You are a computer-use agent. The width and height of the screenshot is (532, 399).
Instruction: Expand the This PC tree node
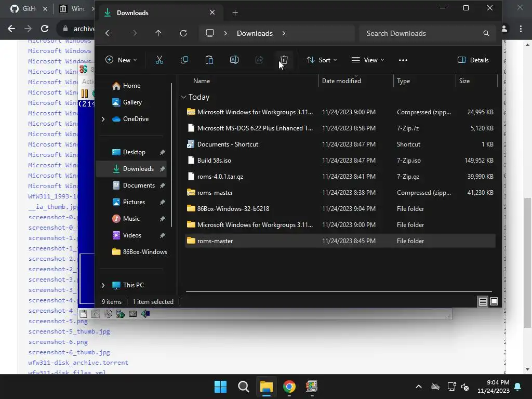pos(103,285)
